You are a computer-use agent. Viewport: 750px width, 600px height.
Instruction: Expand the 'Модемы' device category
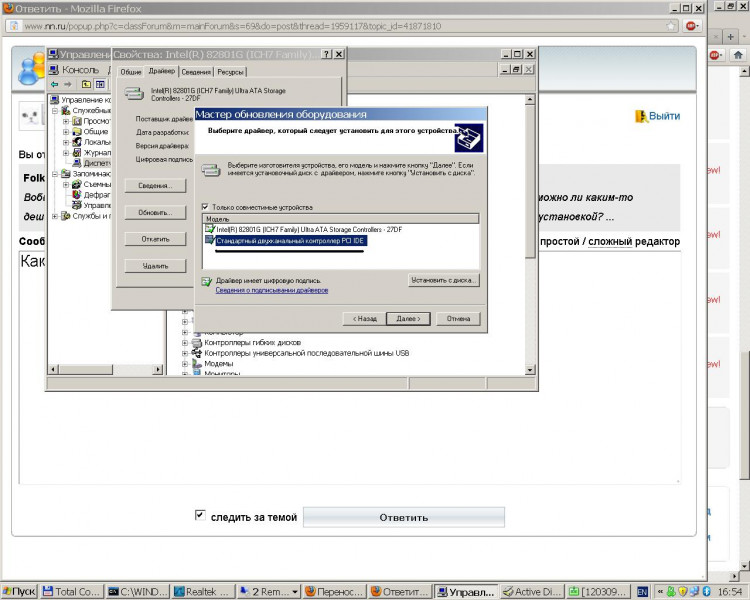[185, 364]
